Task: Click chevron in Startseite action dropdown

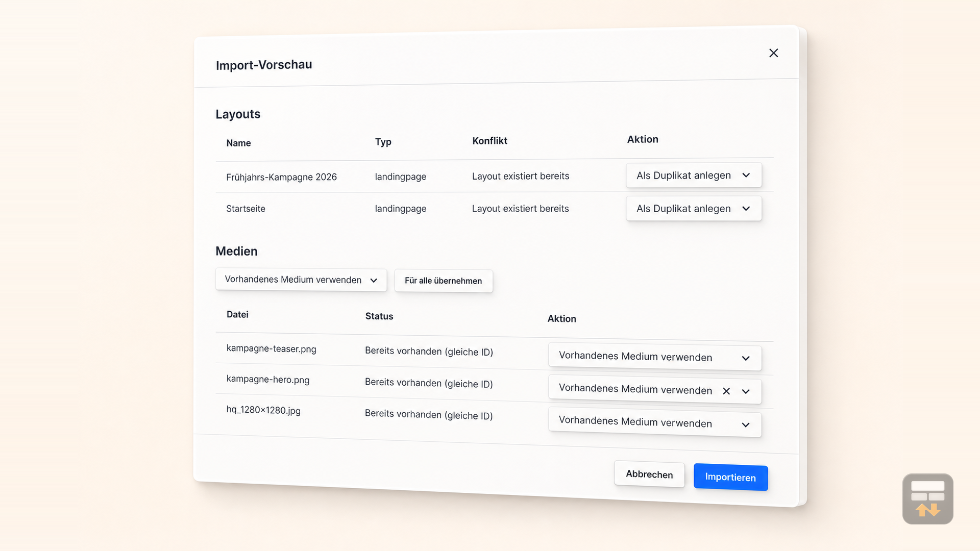Action: 746,208
